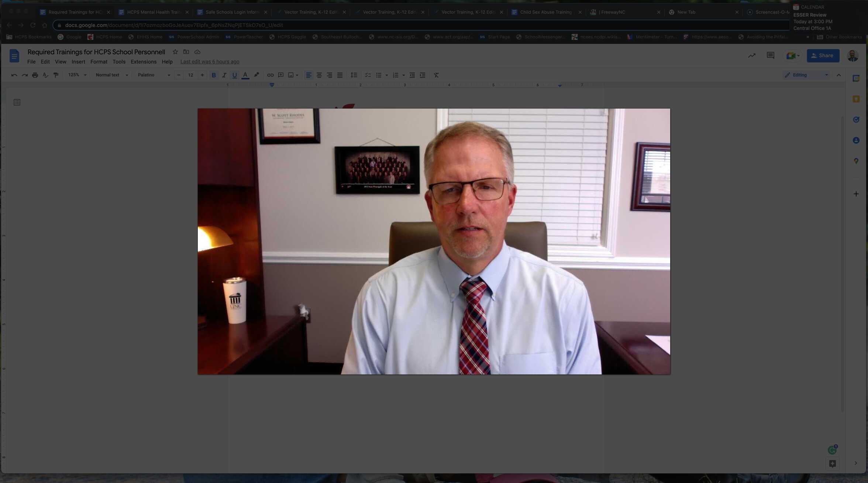Open the Palatino font dropdown
This screenshot has width=868, height=483.
click(x=154, y=75)
